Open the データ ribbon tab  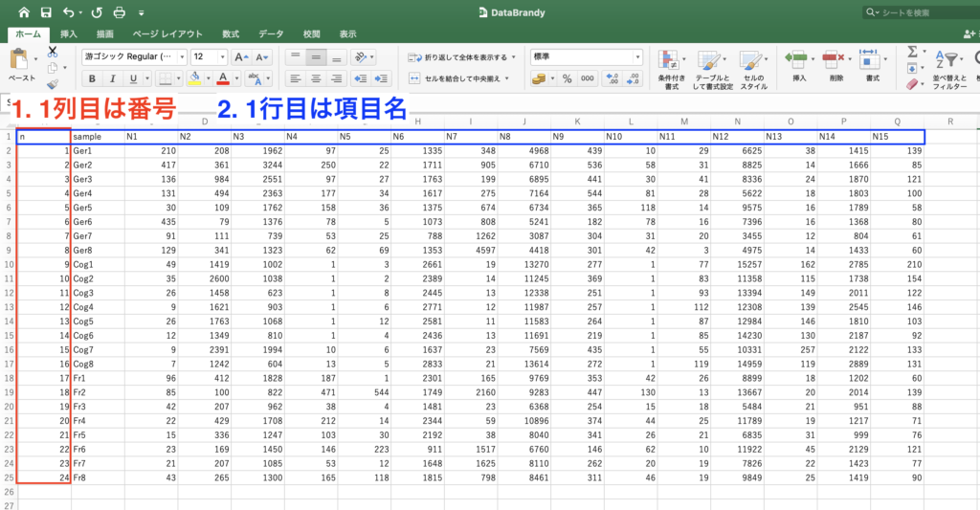pyautogui.click(x=271, y=33)
